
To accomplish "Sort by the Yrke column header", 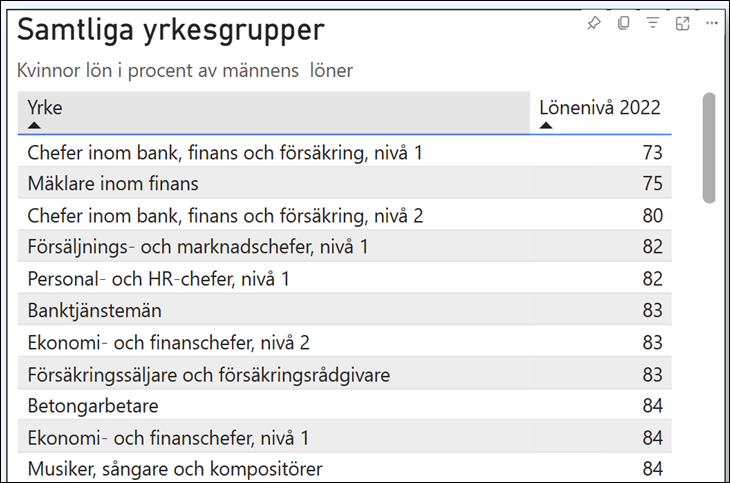I will coord(45,107).
